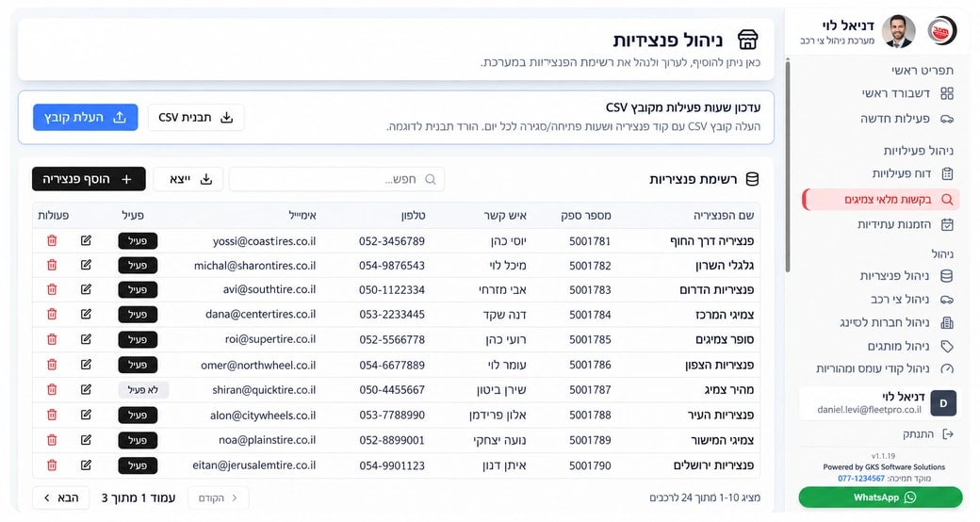Click the העלת קובץ upload button
The height and width of the screenshot is (522, 980).
tap(86, 118)
